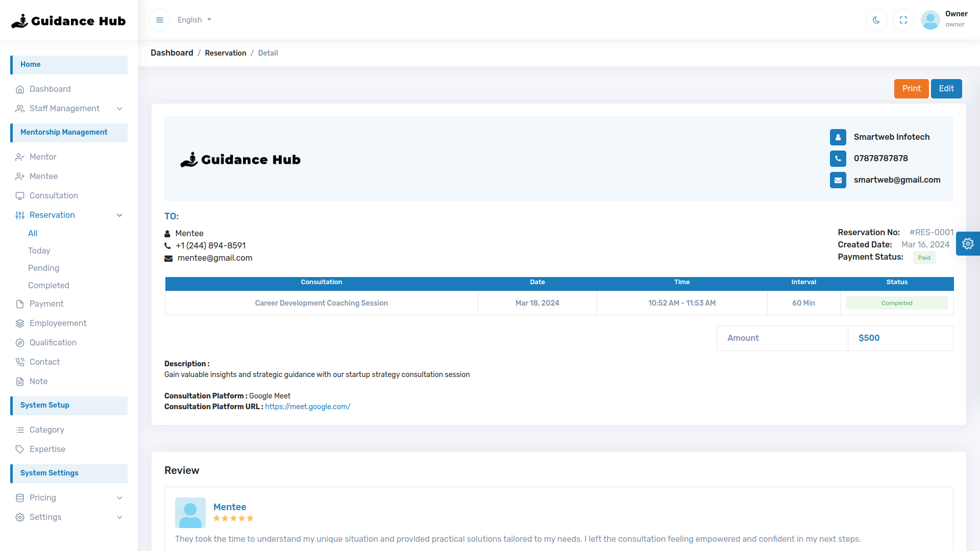
Task: Open the Google Meet platform URL
Action: (x=307, y=407)
